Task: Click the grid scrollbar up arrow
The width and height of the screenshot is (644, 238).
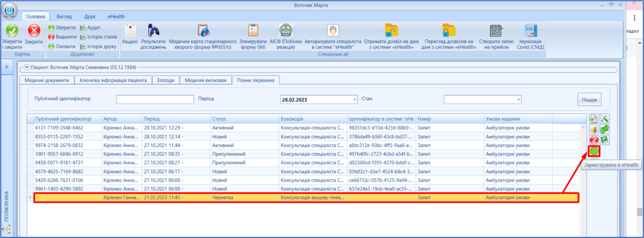Action: click(x=584, y=127)
